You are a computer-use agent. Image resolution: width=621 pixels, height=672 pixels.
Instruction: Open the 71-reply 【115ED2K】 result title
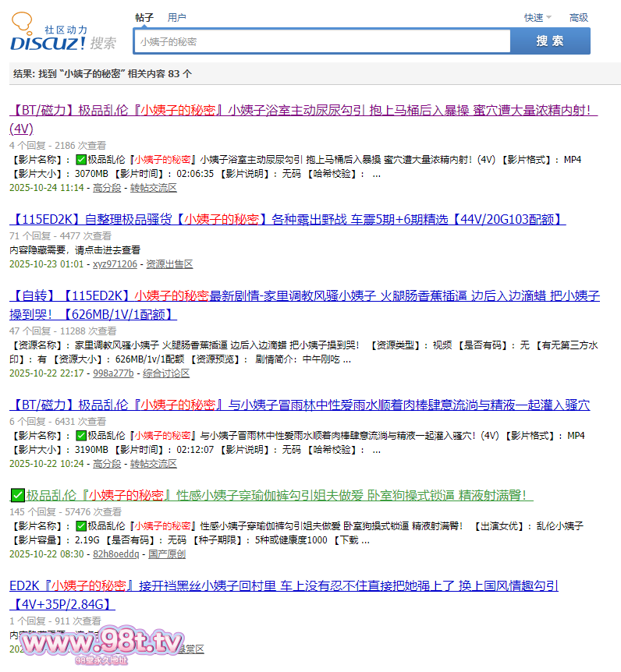(287, 219)
